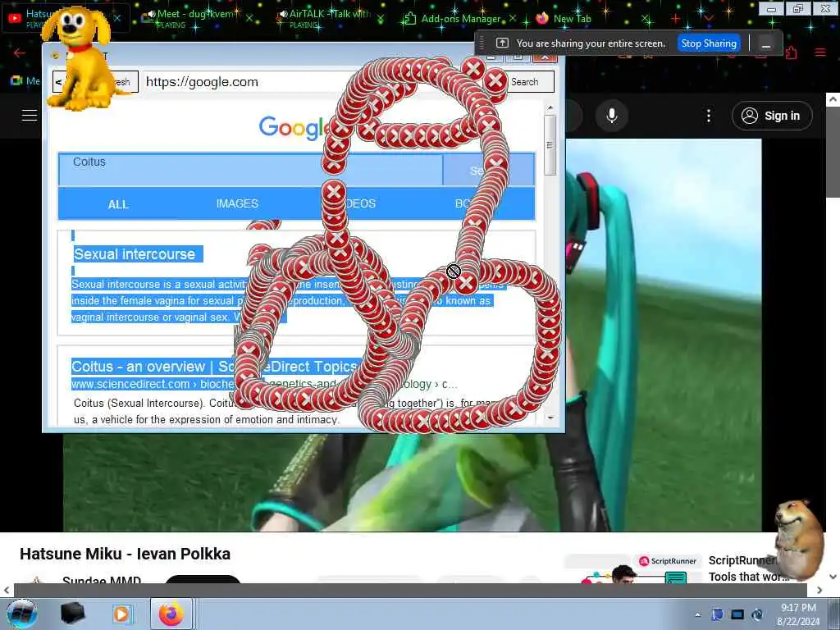Click the YouTube page scrollbar up arrow
The width and height of the screenshot is (840, 630).
[833, 99]
